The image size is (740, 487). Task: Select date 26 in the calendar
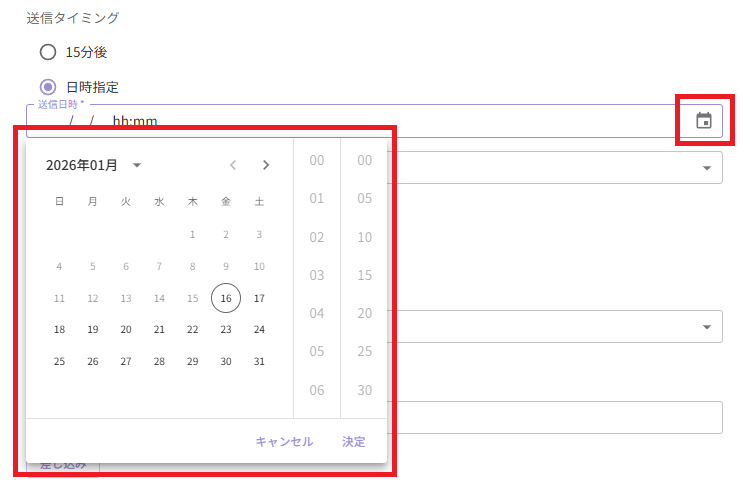point(93,361)
